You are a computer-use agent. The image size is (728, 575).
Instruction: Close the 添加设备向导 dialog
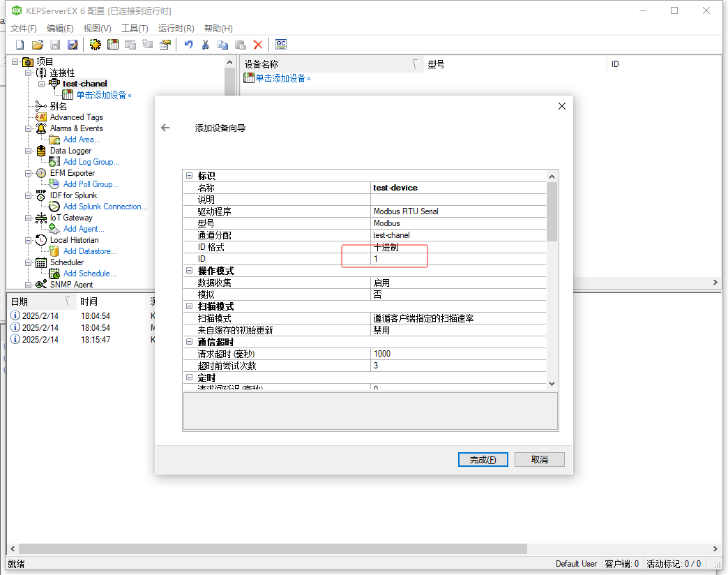(562, 106)
